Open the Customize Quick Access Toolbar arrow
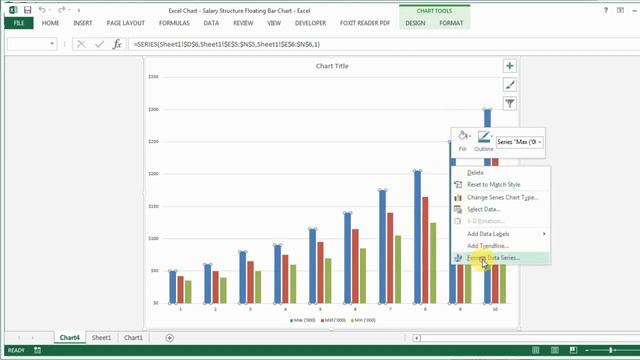640x360 pixels. pos(79,10)
